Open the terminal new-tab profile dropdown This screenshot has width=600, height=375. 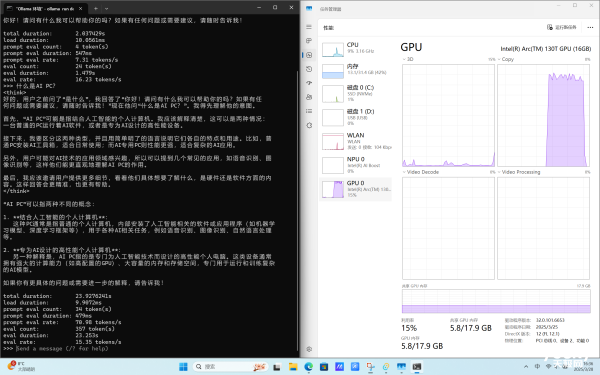pos(106,8)
